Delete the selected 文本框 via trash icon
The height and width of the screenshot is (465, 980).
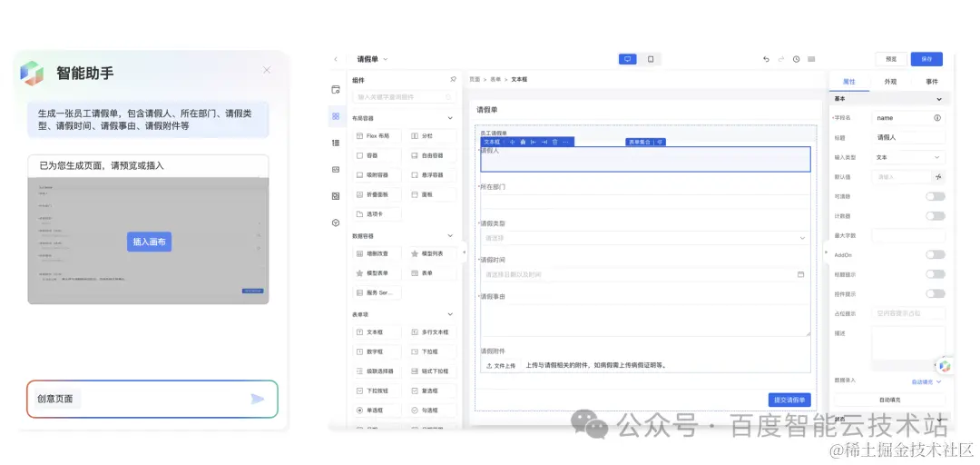tap(554, 142)
